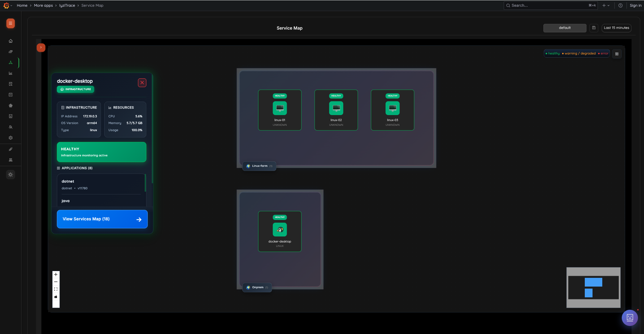Open the layout grid icon near the legend
The image size is (644, 334).
click(x=617, y=53)
